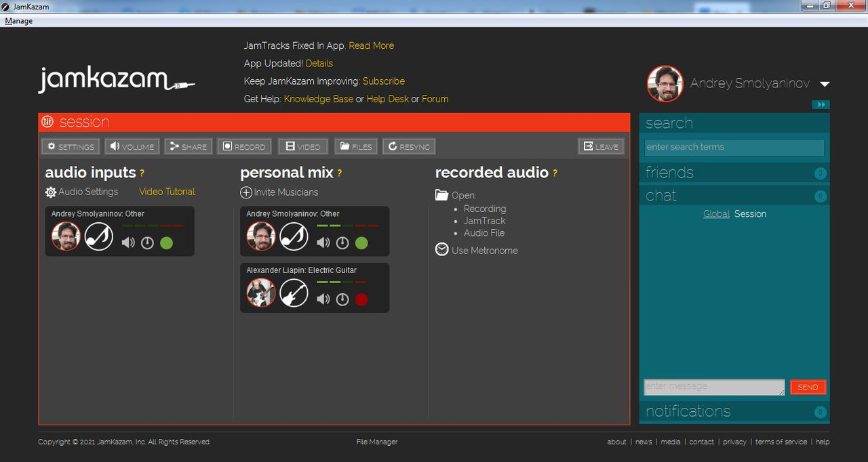Mute speaker icon on Alexander Liapin track
Screen dimensions: 868x462
click(323, 299)
